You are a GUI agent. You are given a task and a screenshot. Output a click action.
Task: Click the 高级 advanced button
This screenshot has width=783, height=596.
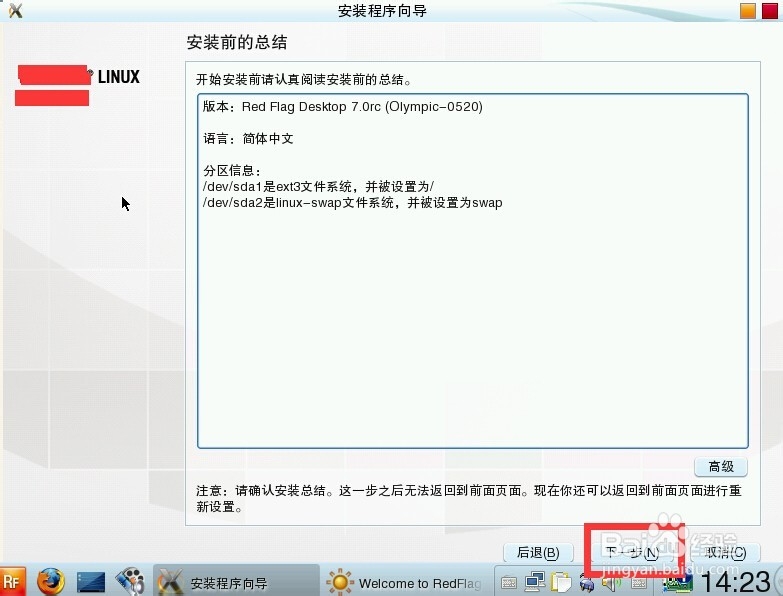point(721,467)
